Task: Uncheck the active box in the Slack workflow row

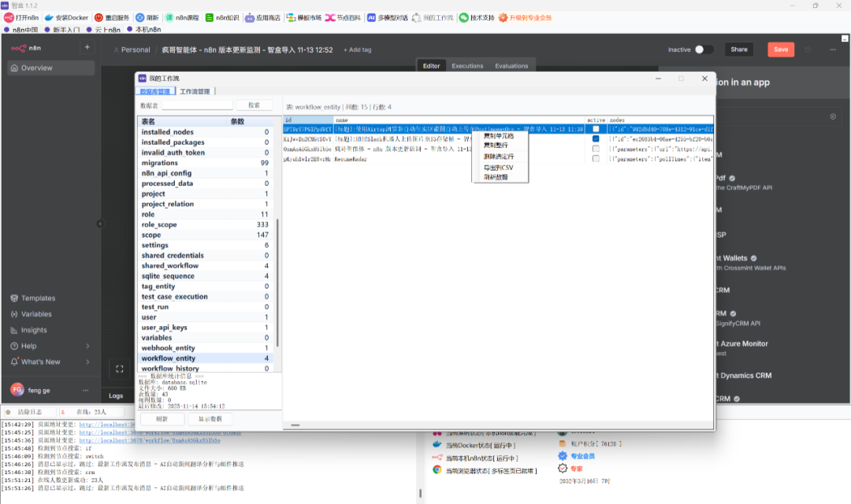Action: 596,139
